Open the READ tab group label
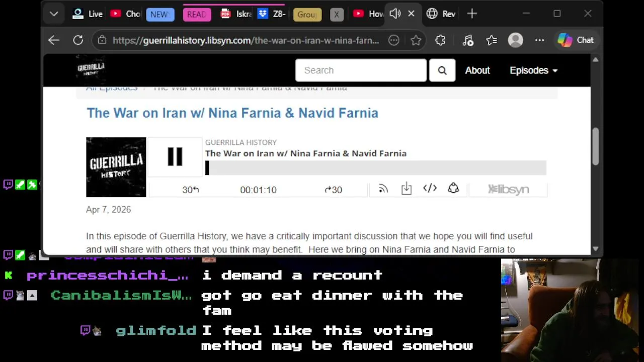Viewport: 644px width, 362px height. [196, 15]
